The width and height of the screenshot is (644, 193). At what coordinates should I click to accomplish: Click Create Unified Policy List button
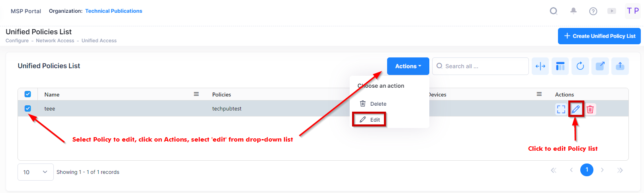(x=599, y=36)
